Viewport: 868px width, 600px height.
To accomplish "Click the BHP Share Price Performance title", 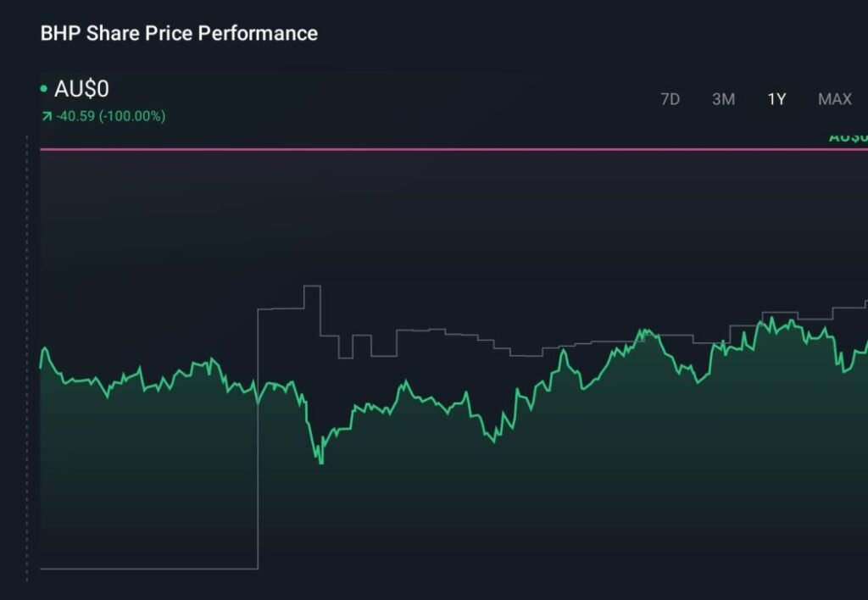I will [x=178, y=34].
